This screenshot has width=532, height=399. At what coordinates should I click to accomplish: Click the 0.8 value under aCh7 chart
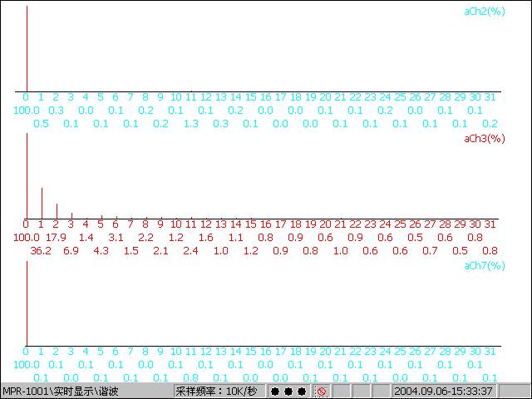[x=190, y=377]
